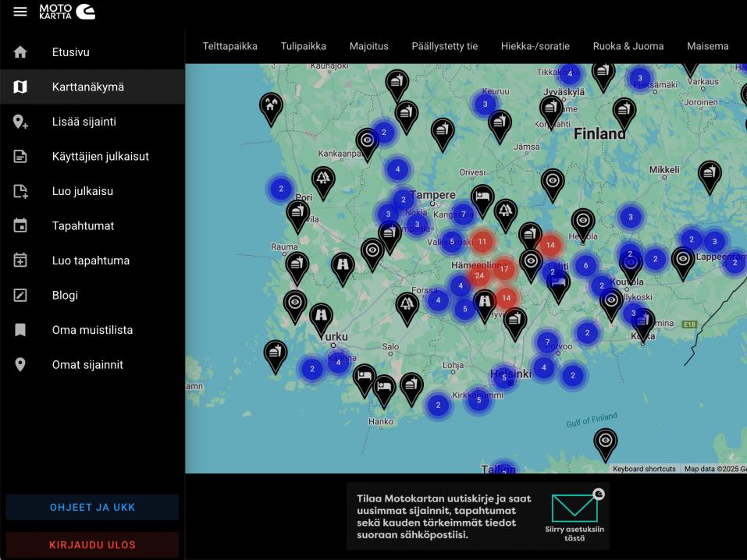This screenshot has width=747, height=560.
Task: Select the Ruoka & Juoma filter tab
Action: click(628, 46)
